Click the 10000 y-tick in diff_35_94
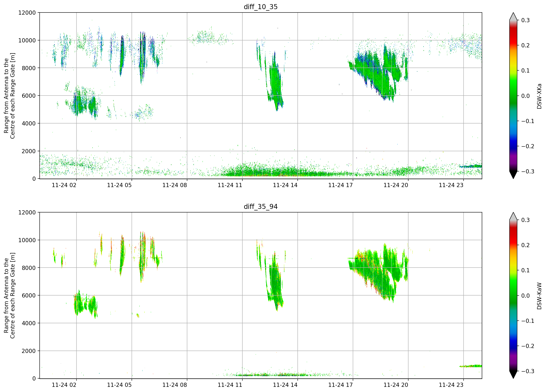The height and width of the screenshot is (392, 546). coord(27,240)
